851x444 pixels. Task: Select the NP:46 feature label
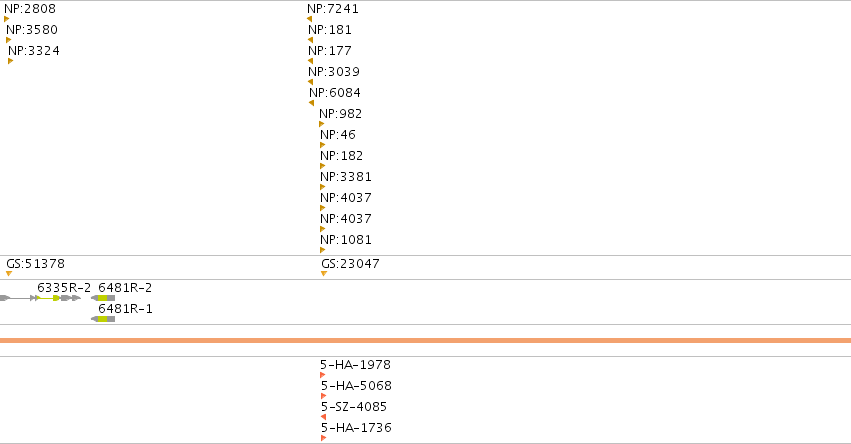338,135
